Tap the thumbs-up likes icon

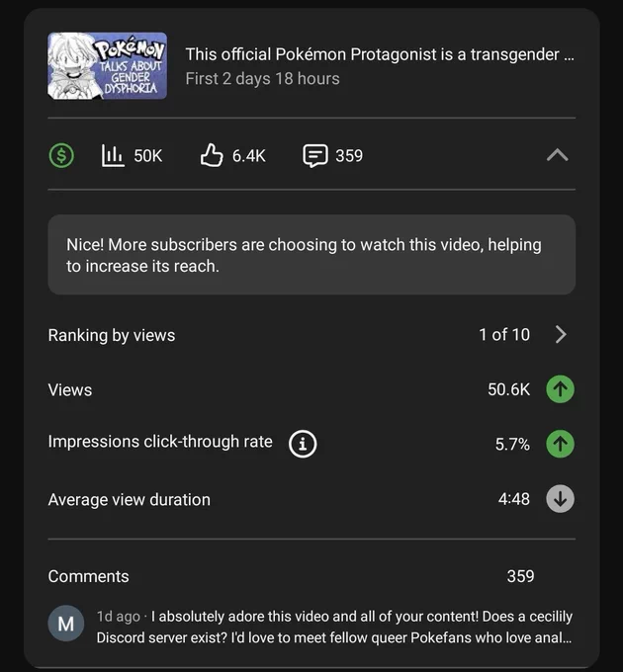212,155
